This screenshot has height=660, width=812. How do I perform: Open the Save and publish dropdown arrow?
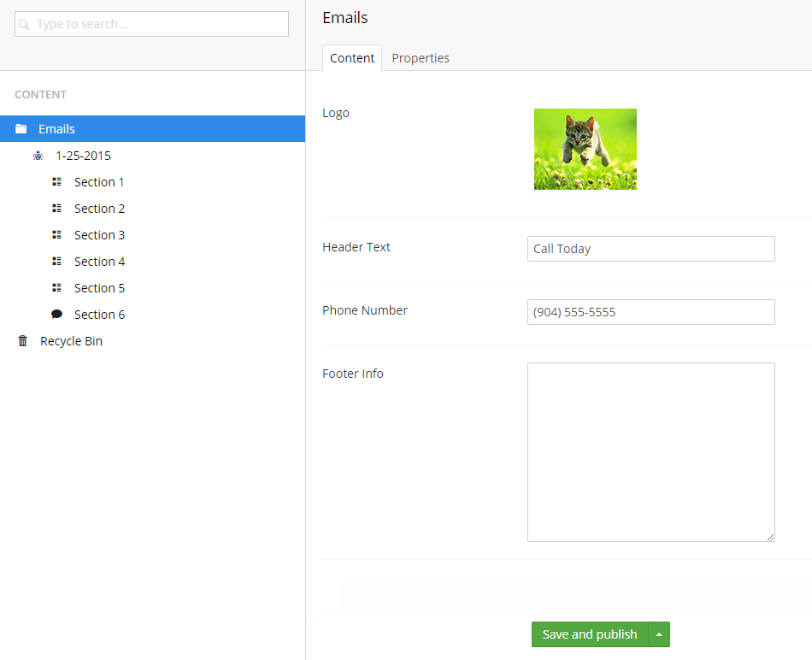659,634
